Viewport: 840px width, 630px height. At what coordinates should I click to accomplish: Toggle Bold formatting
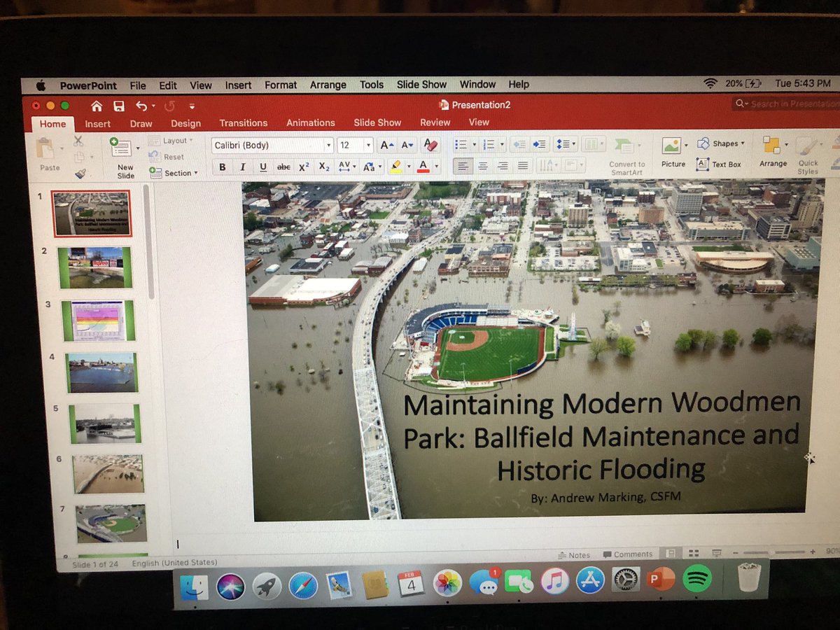click(223, 167)
